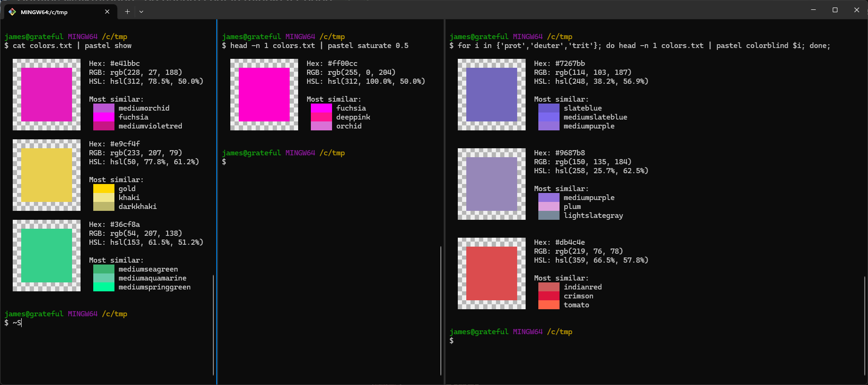Click the large #db4c4e red color preview
The width and height of the screenshot is (868, 385).
pyautogui.click(x=492, y=273)
